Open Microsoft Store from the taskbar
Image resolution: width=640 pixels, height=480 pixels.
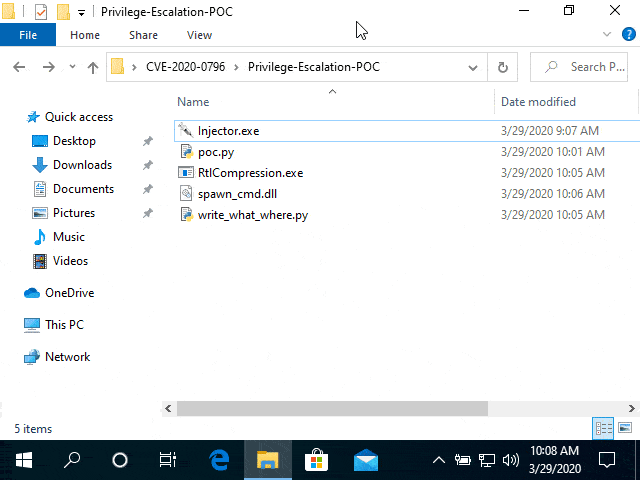[316, 460]
